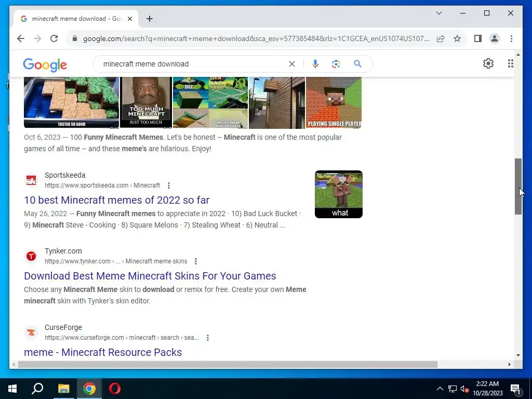The image size is (532, 399).
Task: Open the tab search dropdown chevron
Action: click(x=438, y=13)
